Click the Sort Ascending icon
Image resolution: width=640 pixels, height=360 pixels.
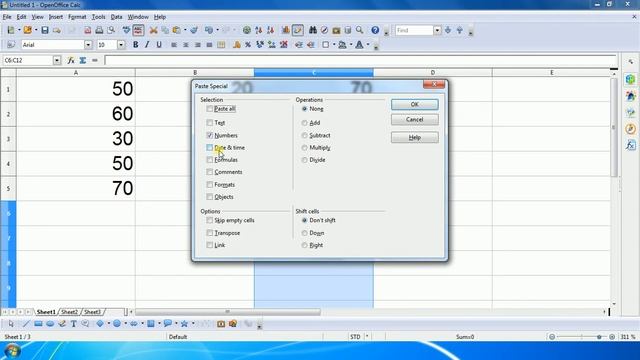pyautogui.click(x=259, y=30)
